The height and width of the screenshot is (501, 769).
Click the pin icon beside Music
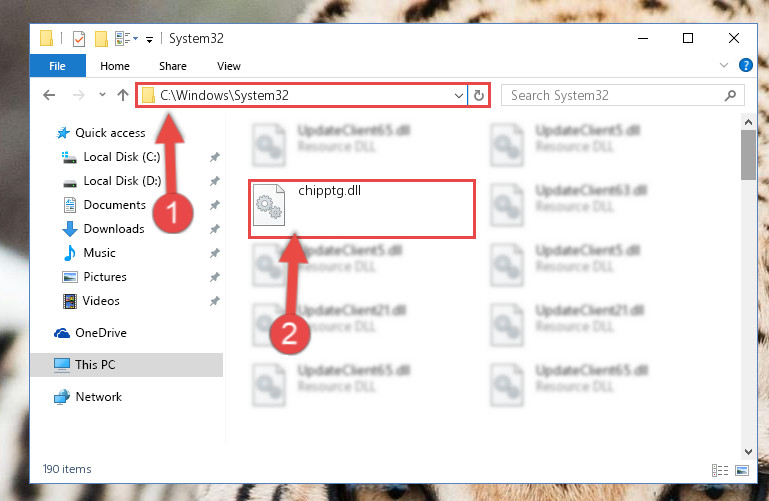click(x=214, y=253)
